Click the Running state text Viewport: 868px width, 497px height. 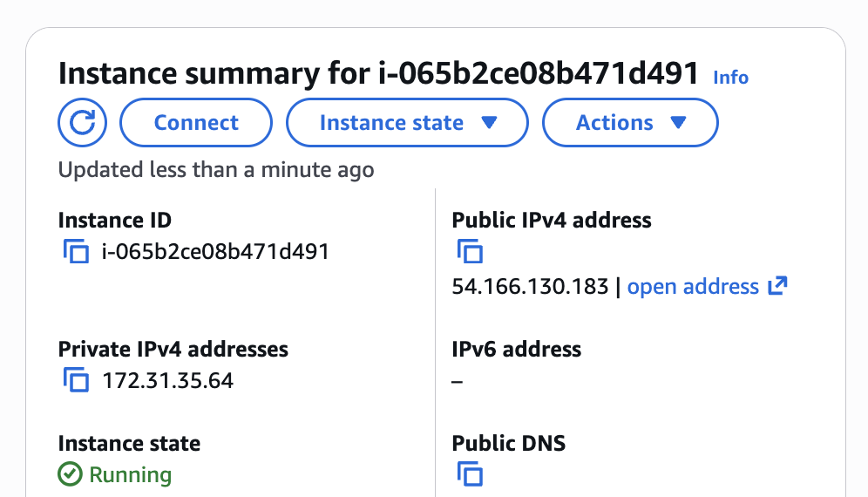coord(130,475)
